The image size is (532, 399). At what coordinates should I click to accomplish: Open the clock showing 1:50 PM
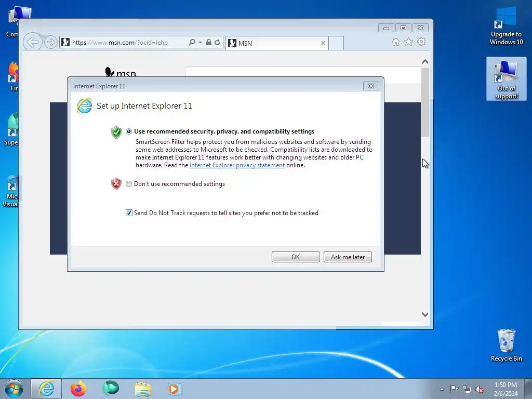(x=506, y=389)
